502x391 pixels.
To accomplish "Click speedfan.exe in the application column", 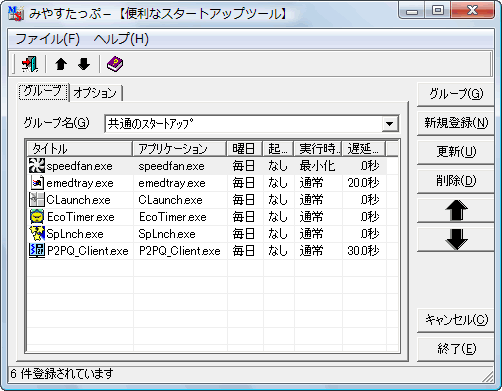I will (x=171, y=166).
